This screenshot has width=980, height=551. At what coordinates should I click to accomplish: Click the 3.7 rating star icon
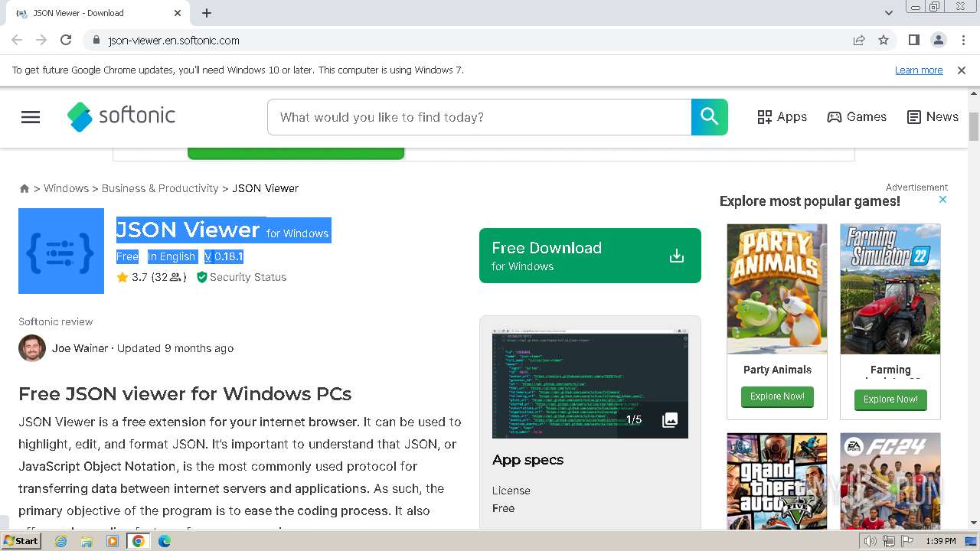point(122,277)
